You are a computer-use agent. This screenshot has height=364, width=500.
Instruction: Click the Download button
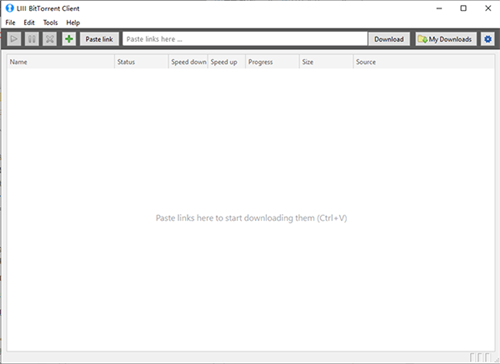click(x=389, y=39)
